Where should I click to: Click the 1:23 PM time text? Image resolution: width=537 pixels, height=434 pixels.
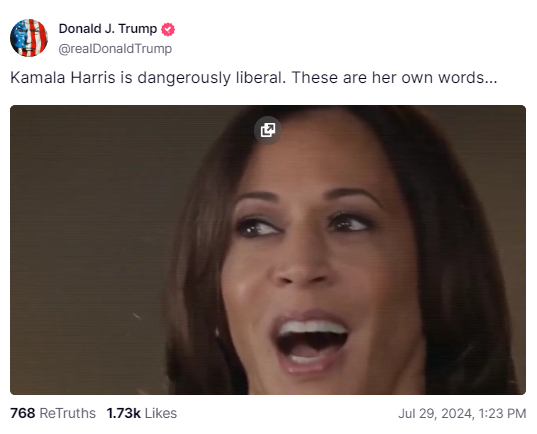(502, 413)
